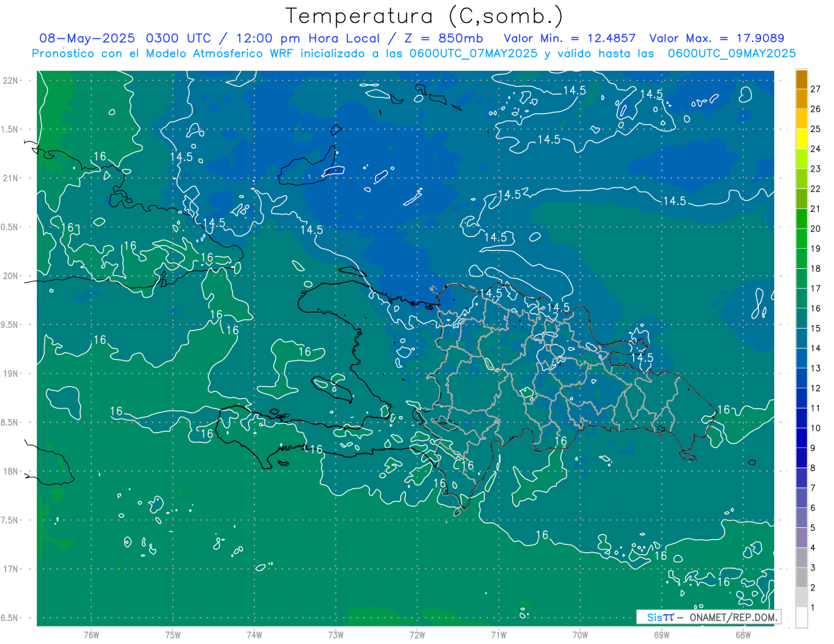Click the gray colorbar swatch between 2 and 3

click(801, 577)
